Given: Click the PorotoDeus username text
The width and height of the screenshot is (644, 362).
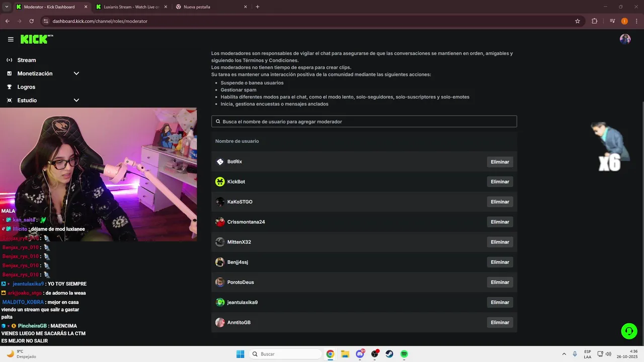Looking at the screenshot, I should [240, 282].
